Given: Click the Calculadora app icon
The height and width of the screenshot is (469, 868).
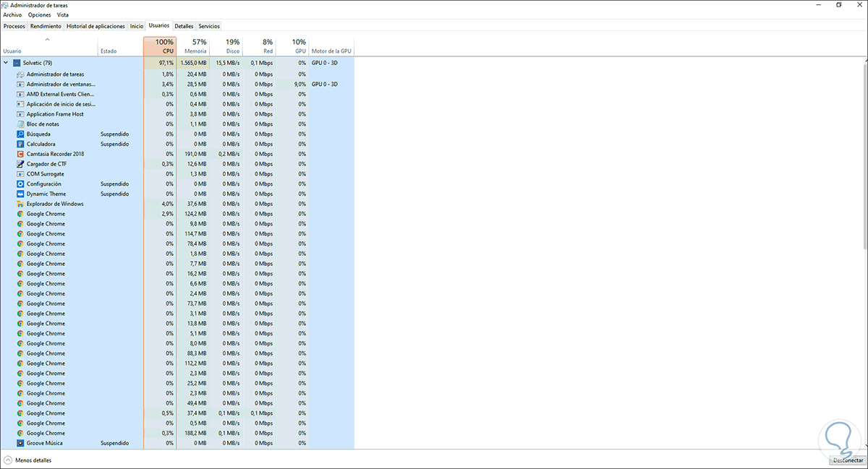Looking at the screenshot, I should click(x=20, y=144).
